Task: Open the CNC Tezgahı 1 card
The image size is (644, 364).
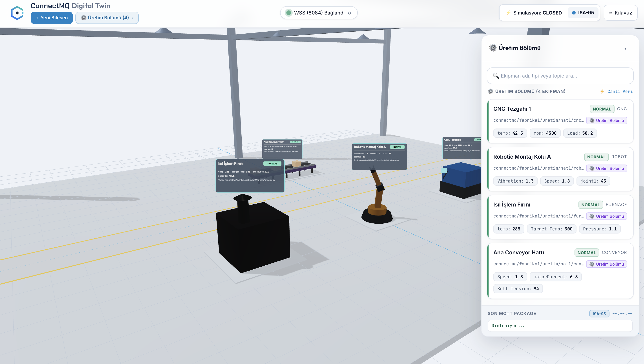Action: click(560, 121)
